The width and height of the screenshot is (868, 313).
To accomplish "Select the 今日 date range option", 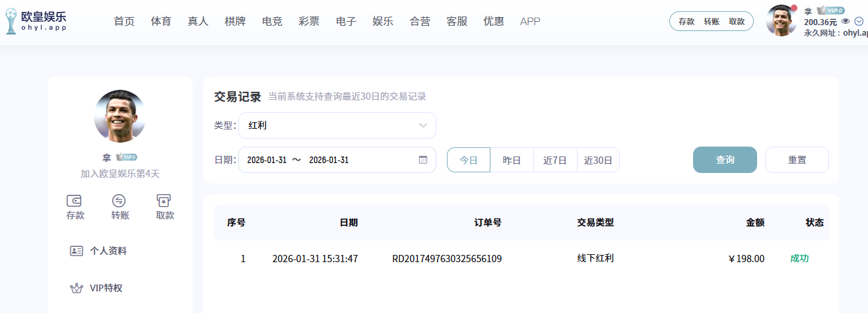I will (469, 160).
